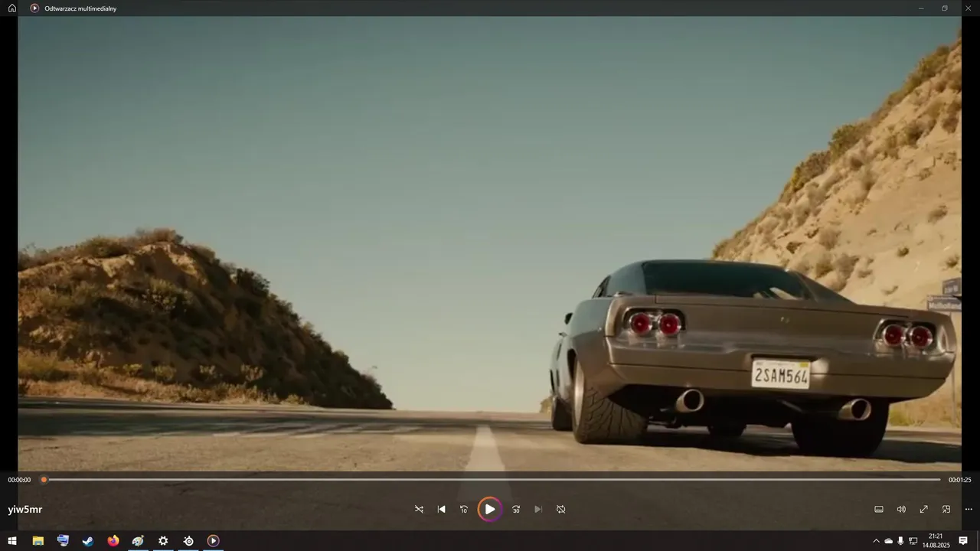The image size is (980, 551).
Task: Select Media Player taskbar icon
Action: pos(214,541)
